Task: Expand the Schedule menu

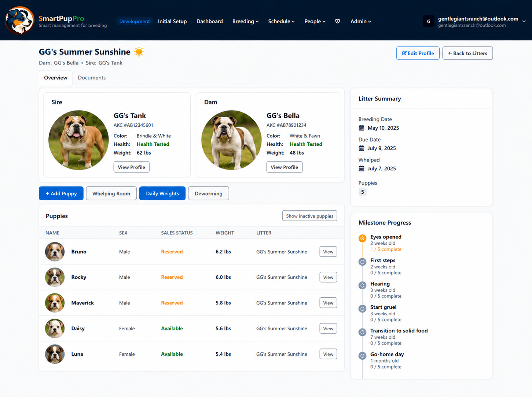Action: coord(282,21)
